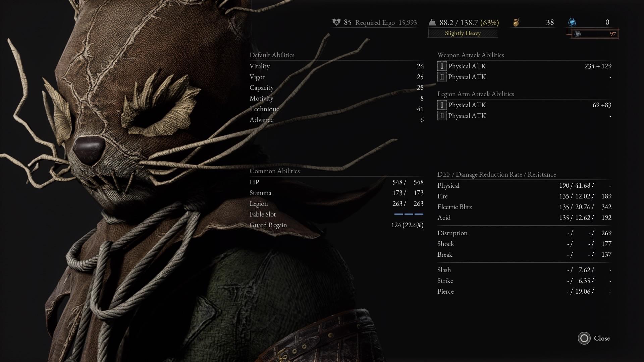Click the Legion Arm Attack Abilities heading
This screenshot has height=362, width=644.
tap(476, 94)
